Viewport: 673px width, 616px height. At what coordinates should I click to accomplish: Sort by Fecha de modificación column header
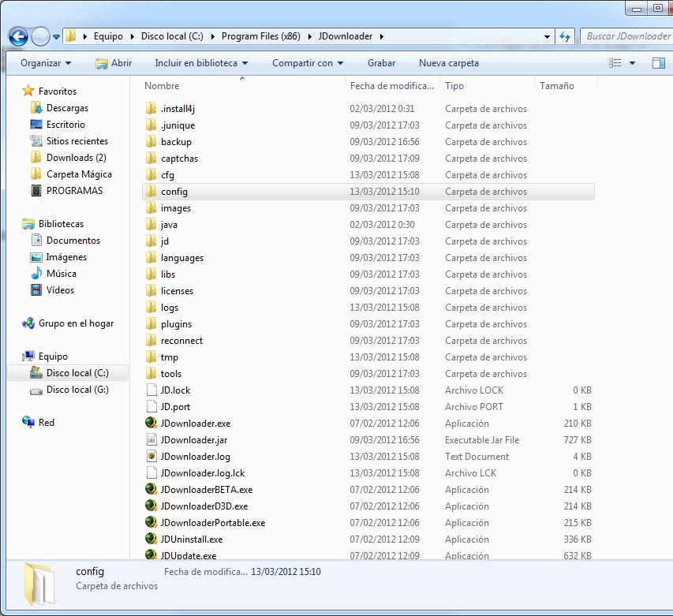(x=392, y=86)
